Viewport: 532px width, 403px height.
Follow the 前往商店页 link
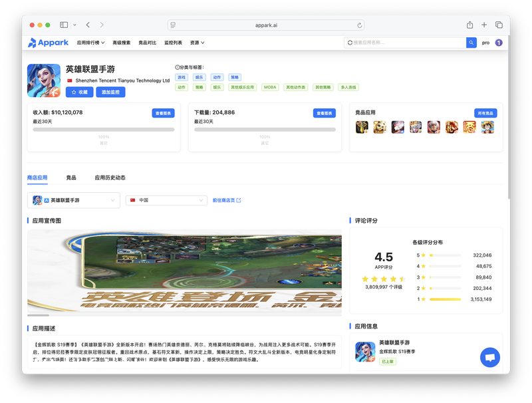[x=227, y=200]
